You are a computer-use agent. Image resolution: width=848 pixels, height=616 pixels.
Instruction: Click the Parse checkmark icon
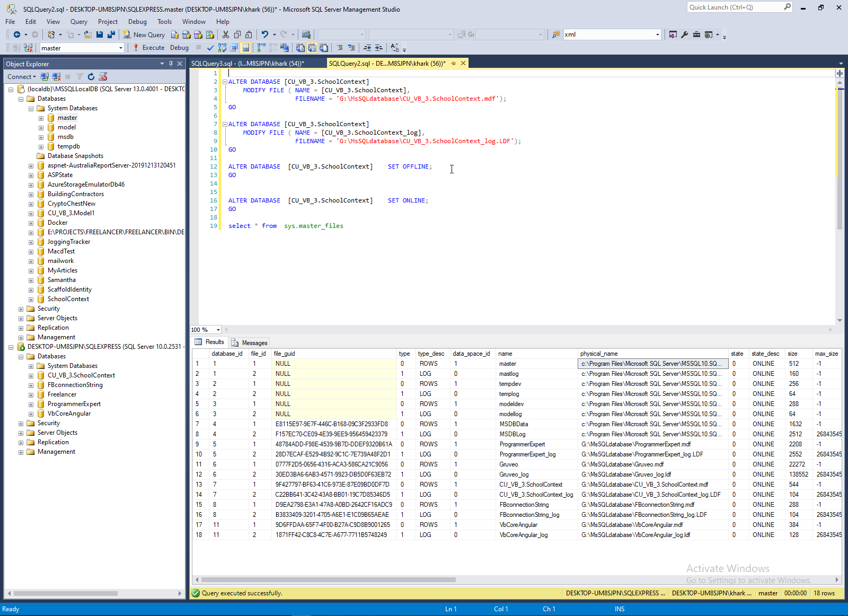pos(210,48)
